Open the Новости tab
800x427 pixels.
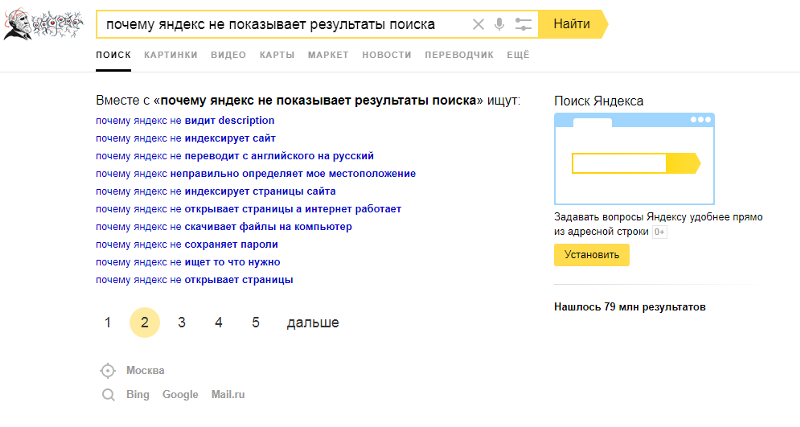coord(387,55)
